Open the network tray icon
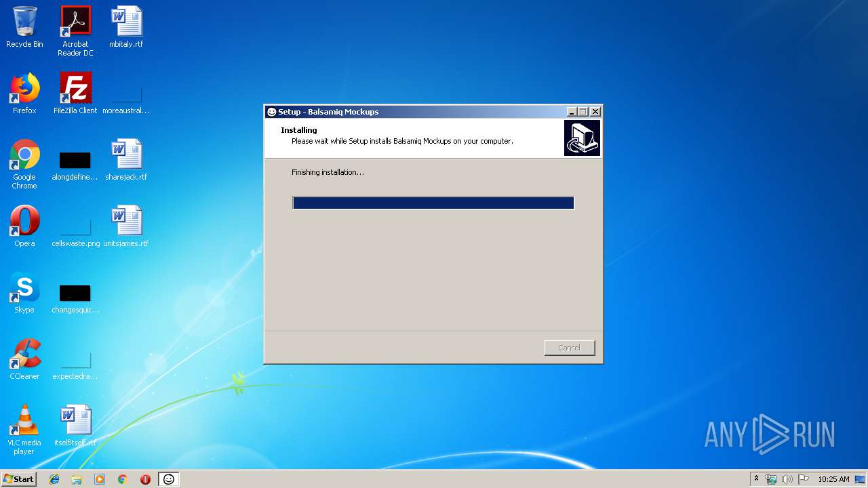 [x=771, y=479]
